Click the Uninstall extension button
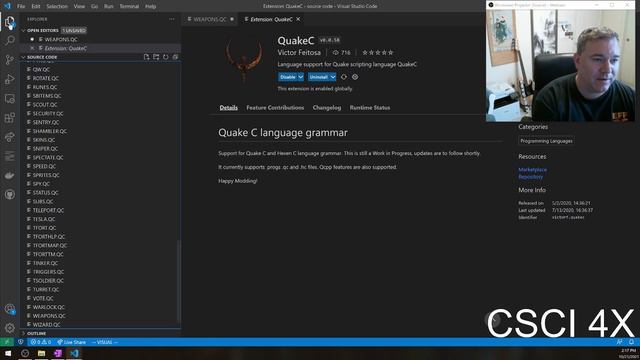 [318, 77]
